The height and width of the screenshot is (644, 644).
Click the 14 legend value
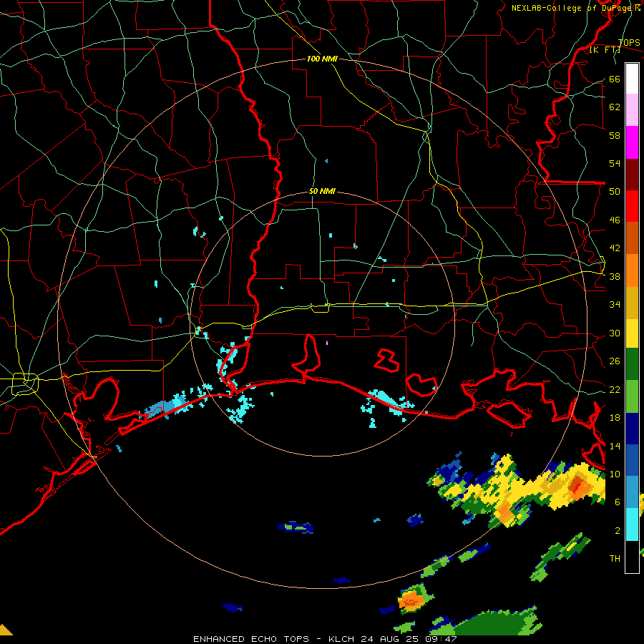click(x=615, y=446)
